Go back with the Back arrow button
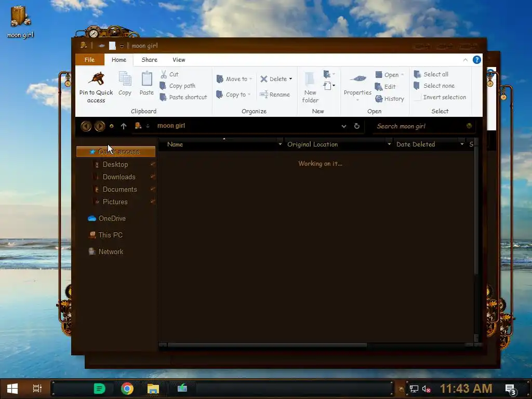532x399 pixels. coord(86,126)
